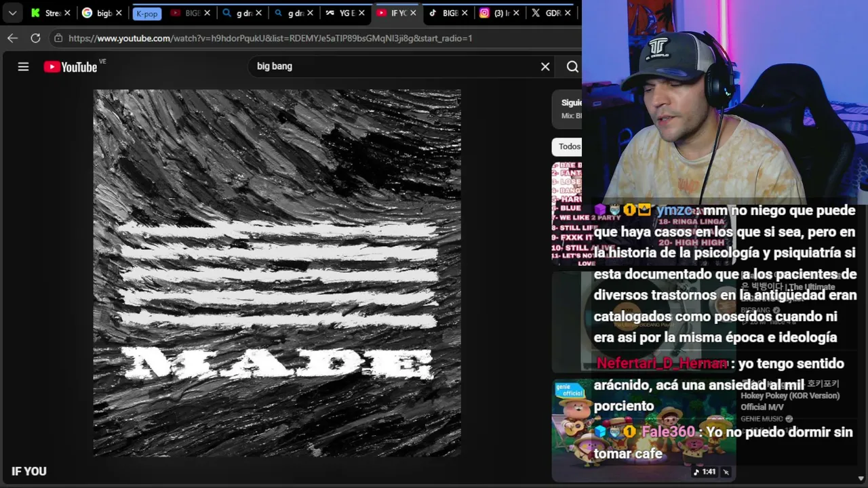This screenshot has width=868, height=488.
Task: Open the Hokey Pokey genie official thumbnail
Action: [x=643, y=430]
